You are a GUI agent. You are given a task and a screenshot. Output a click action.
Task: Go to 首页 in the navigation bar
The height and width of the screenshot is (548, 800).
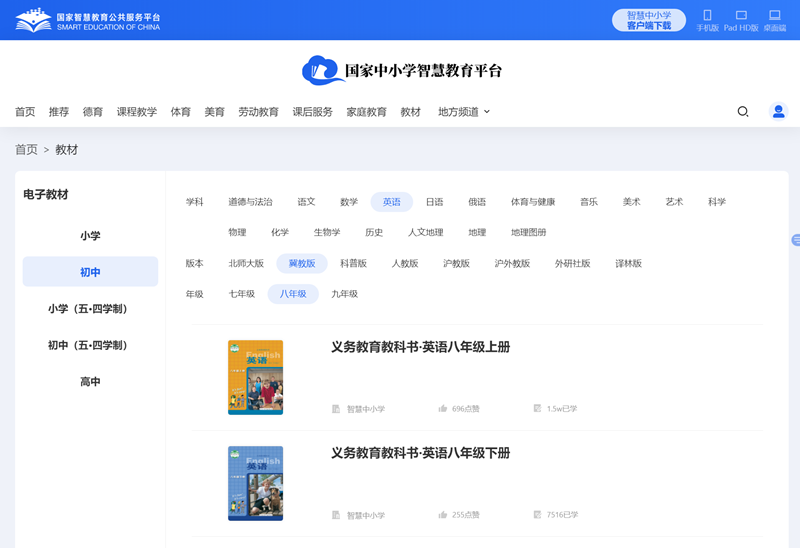(x=25, y=112)
